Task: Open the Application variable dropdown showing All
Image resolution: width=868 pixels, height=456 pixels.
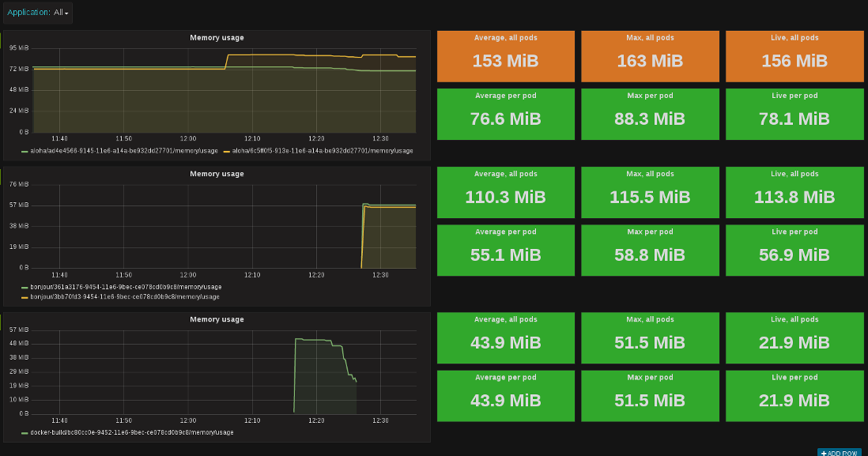Action: [x=61, y=13]
